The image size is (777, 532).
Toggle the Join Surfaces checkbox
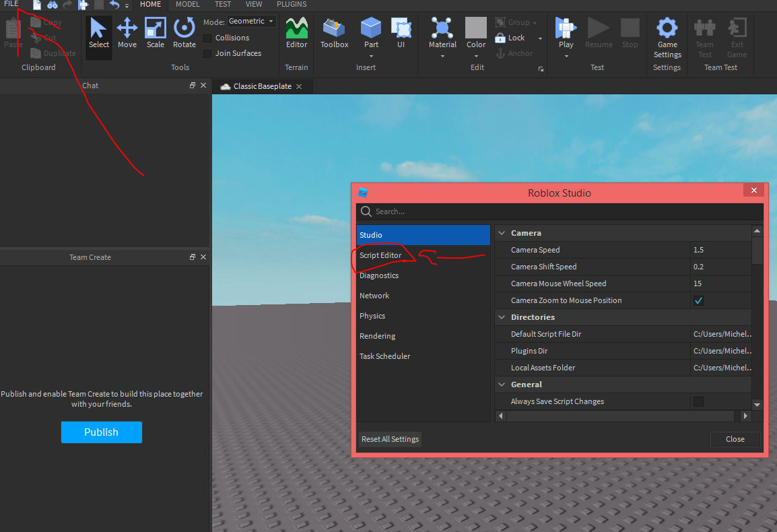[207, 54]
